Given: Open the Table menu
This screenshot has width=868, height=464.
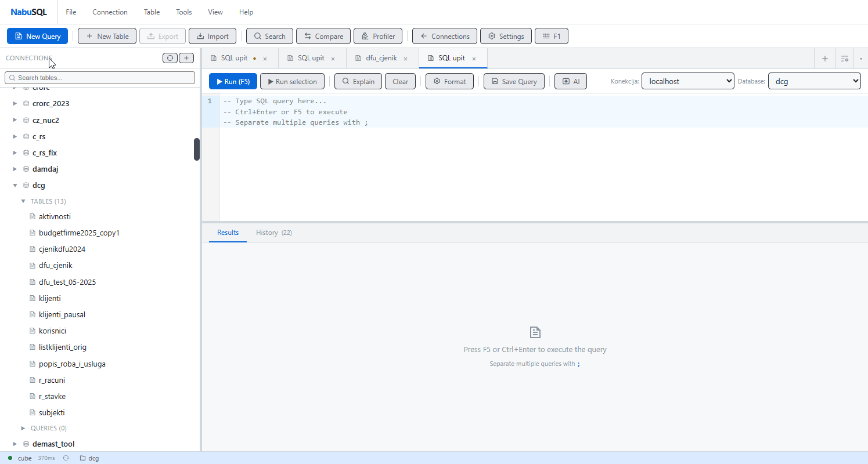Looking at the screenshot, I should pos(152,12).
